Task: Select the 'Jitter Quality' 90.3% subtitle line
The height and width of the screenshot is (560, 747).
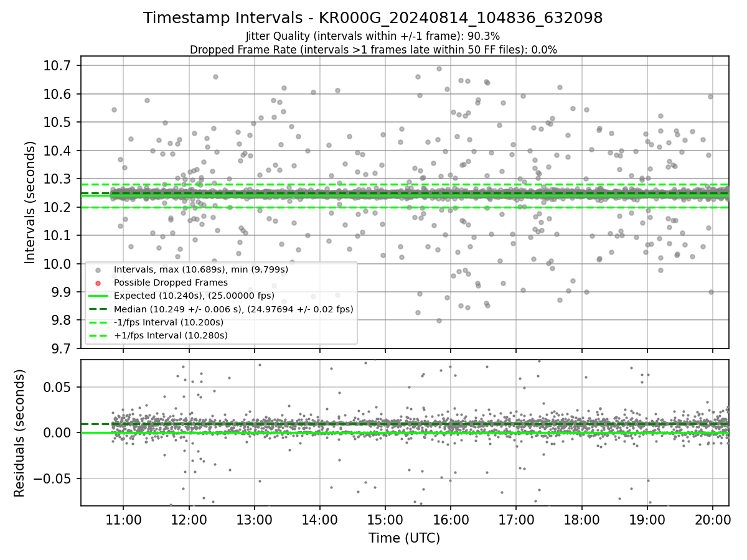Action: coord(373,37)
